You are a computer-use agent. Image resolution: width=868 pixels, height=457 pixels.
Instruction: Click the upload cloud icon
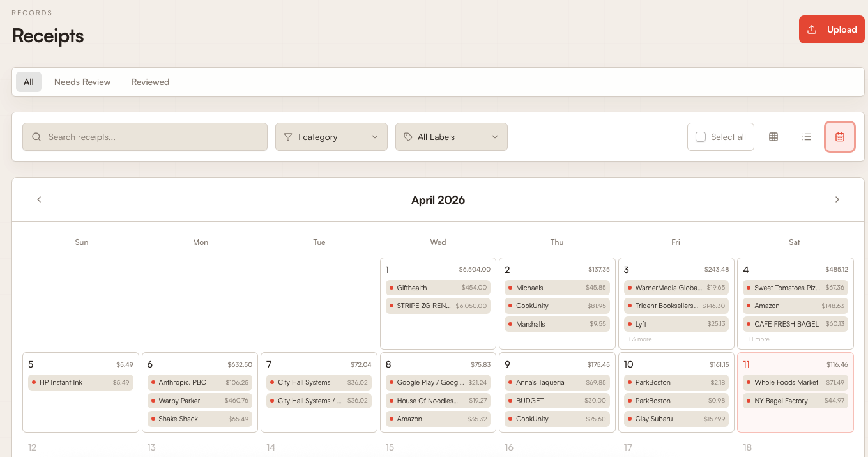(x=812, y=29)
